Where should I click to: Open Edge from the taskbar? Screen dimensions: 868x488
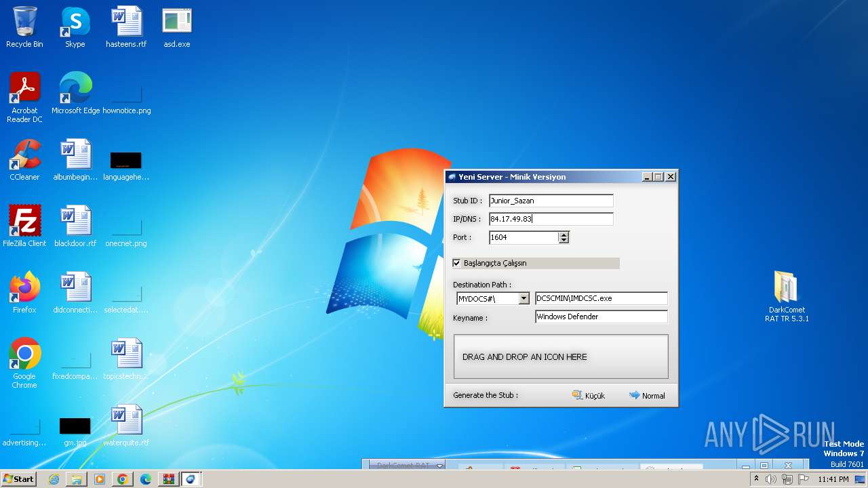click(x=146, y=479)
